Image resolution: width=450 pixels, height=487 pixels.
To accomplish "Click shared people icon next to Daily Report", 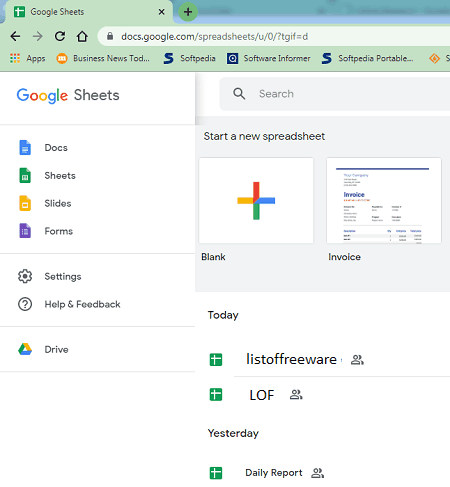I will 317,473.
